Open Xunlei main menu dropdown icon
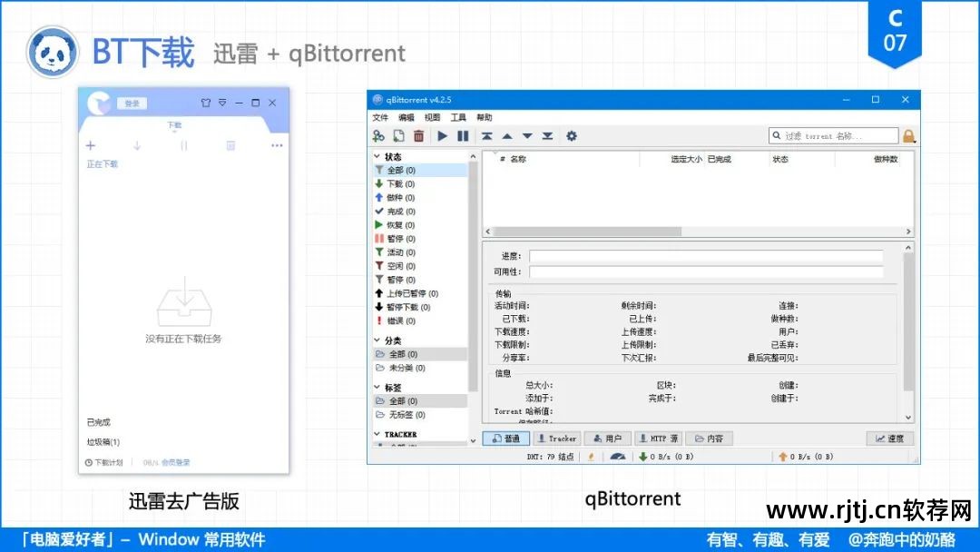 222,103
